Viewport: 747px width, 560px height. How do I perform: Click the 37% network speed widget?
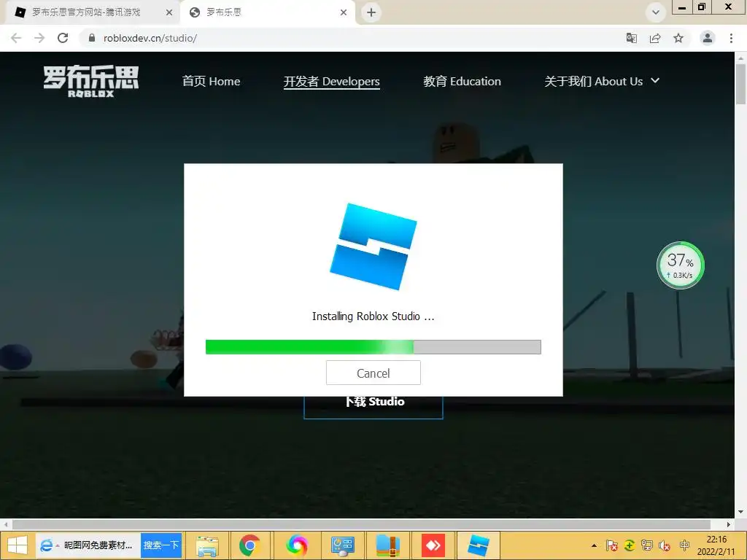pyautogui.click(x=681, y=265)
